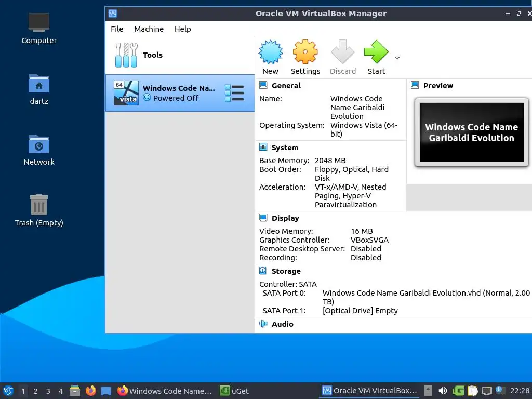The width and height of the screenshot is (532, 399).
Task: Click the VirtualBox title bar icon
Action: click(113, 14)
